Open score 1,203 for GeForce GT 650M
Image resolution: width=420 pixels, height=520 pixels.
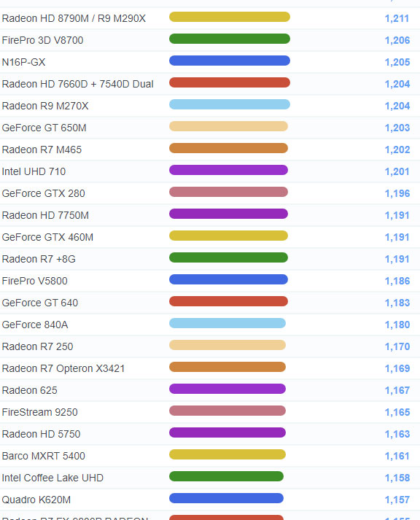tap(397, 128)
